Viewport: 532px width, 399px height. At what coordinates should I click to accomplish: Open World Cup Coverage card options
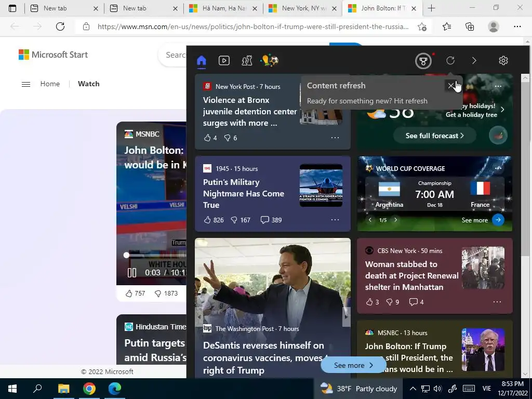[498, 168]
